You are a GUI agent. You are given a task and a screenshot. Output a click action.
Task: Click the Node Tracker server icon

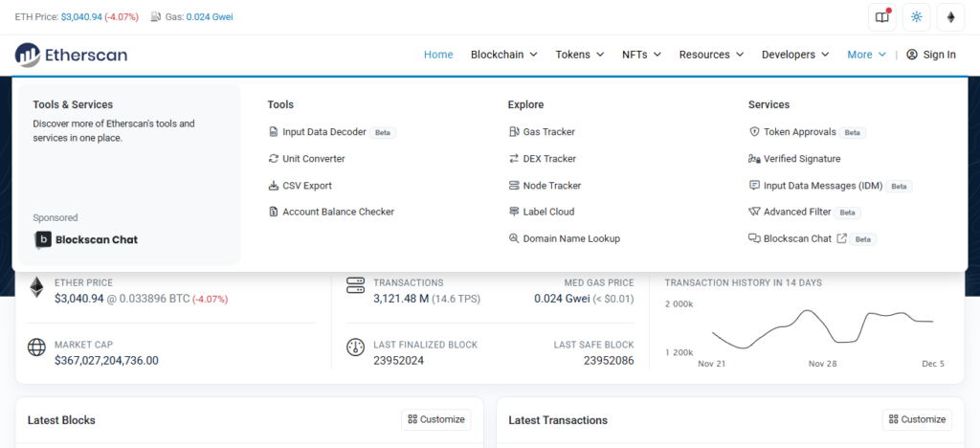pos(514,186)
